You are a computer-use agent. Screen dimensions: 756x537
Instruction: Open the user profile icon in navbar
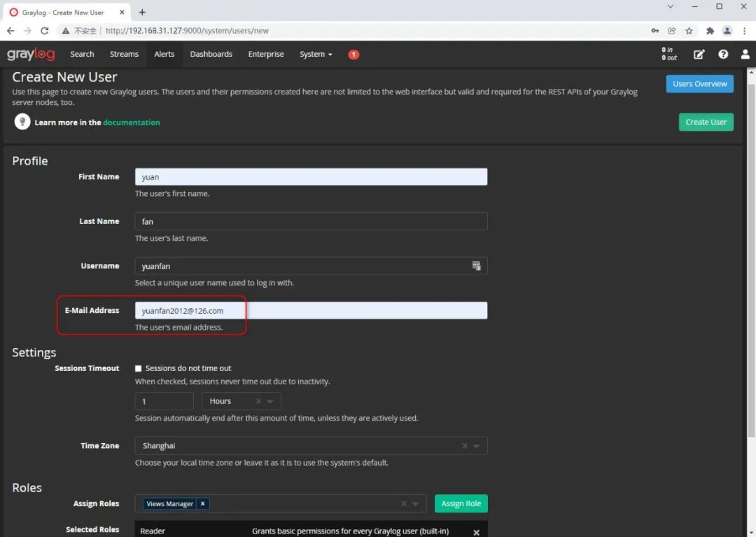tap(745, 55)
